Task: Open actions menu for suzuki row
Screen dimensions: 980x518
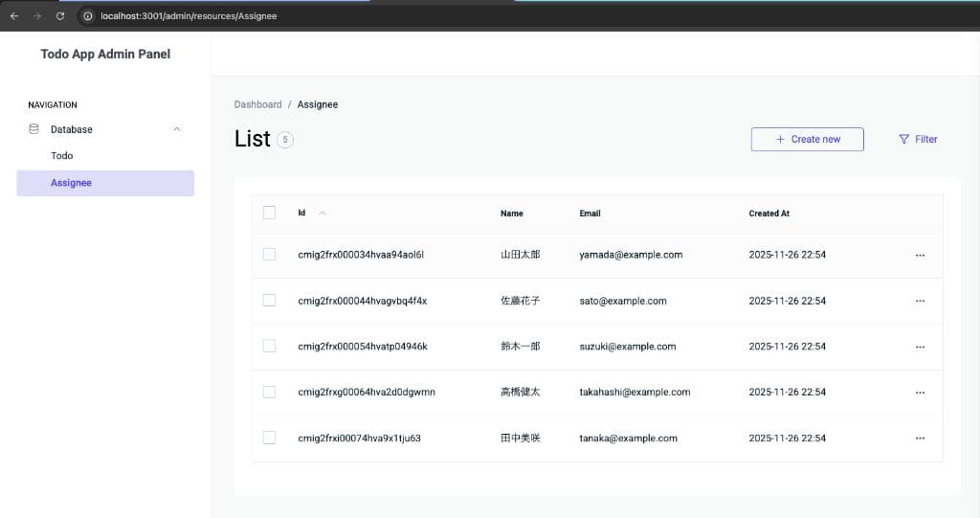Action: (920, 347)
